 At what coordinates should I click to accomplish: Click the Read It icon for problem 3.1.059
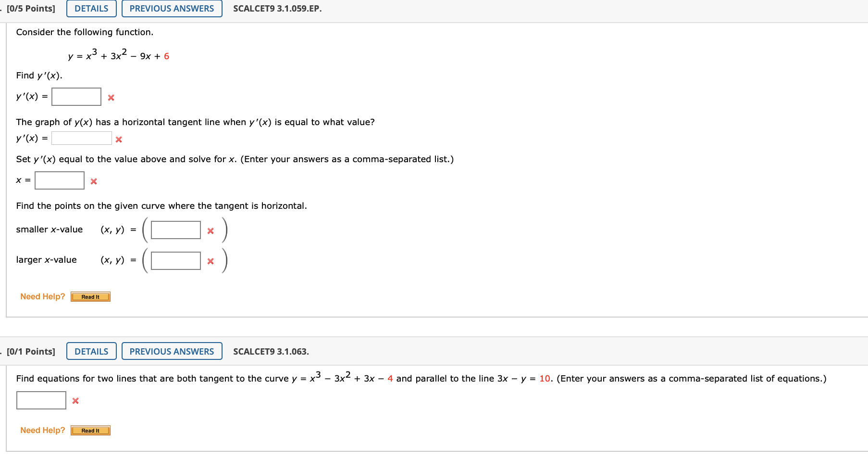tap(90, 296)
